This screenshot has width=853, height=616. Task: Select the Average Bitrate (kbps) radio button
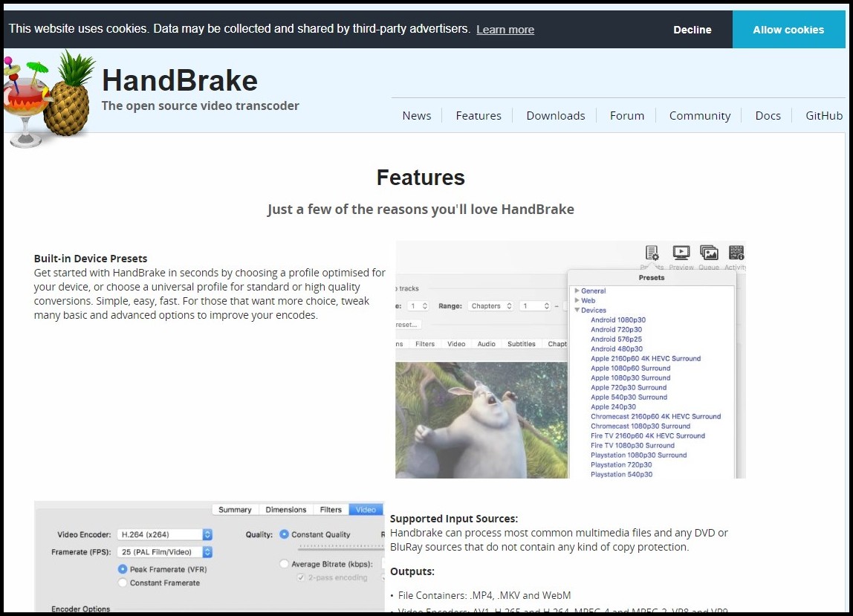[x=284, y=564]
